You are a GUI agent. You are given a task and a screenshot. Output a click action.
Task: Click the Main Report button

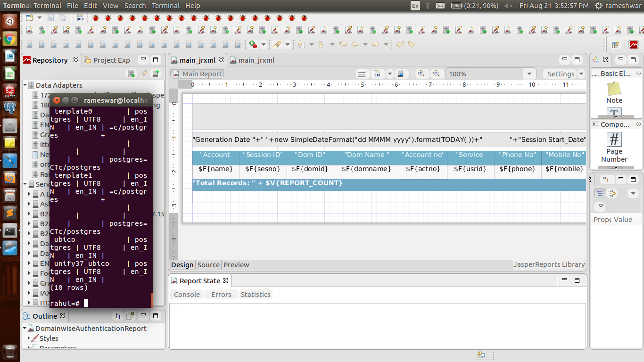tap(197, 74)
